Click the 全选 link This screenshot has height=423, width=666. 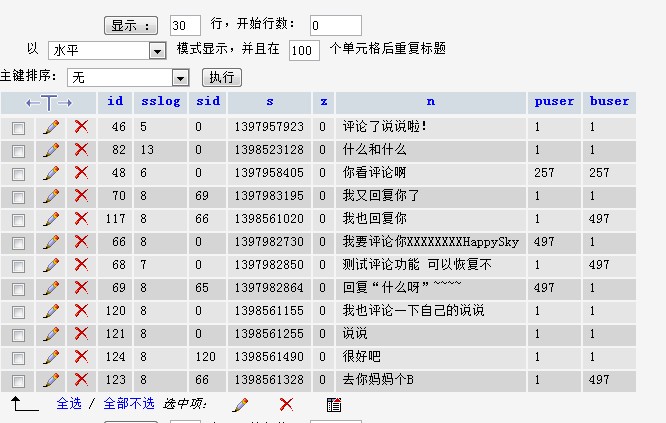(69, 403)
